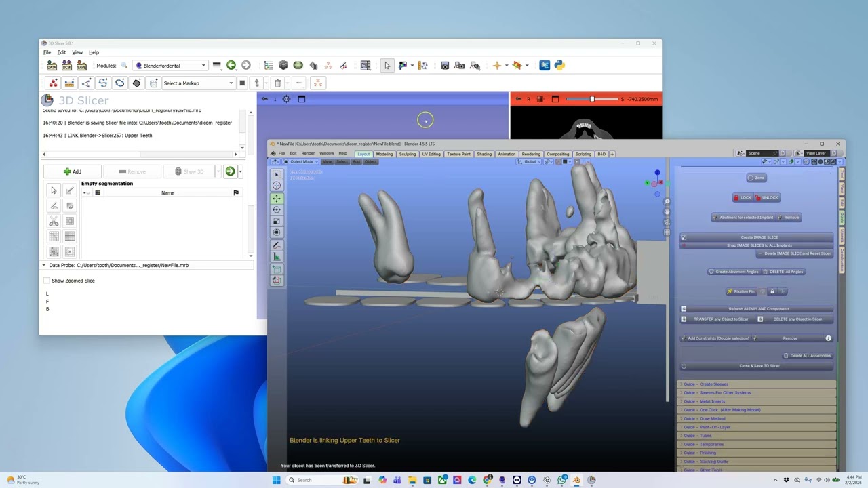Click the SAVE icon in 3D Slicer toolbar
The width and height of the screenshot is (868, 488).
pyautogui.click(x=81, y=66)
